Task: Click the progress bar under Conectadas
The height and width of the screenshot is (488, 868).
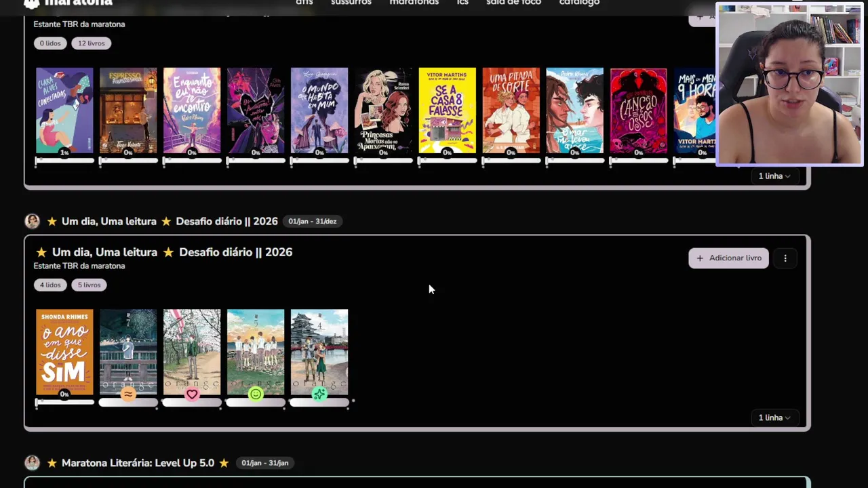Action: pyautogui.click(x=64, y=161)
